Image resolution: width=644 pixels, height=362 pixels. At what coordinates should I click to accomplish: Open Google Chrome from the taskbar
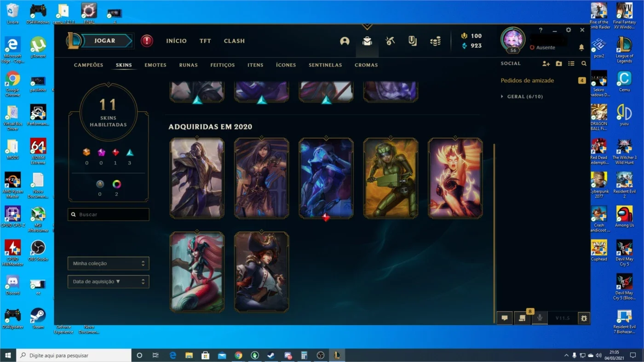pos(238,355)
